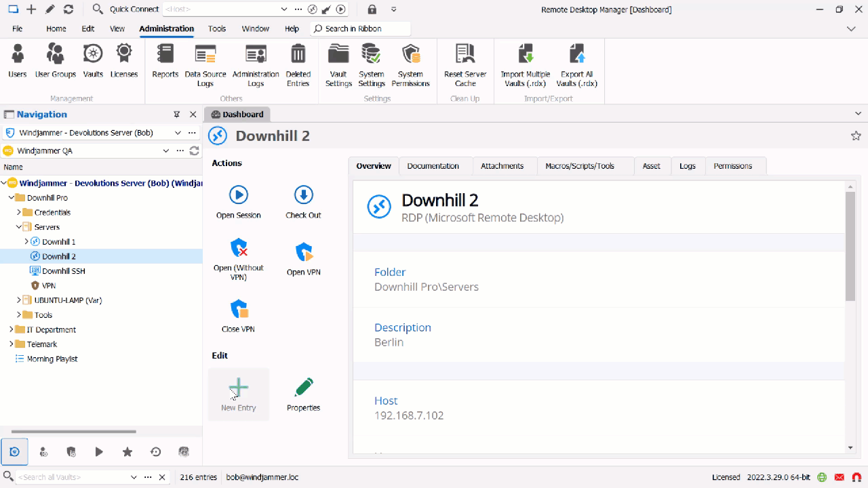This screenshot has height=488, width=868.
Task: Open the Tools ribbon menu
Action: click(217, 28)
